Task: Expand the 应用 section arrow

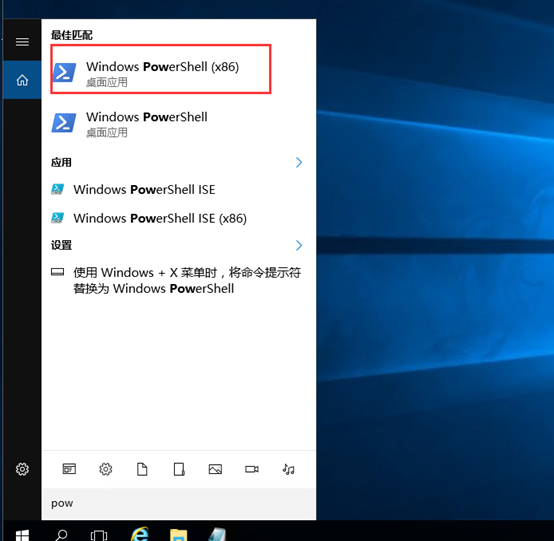Action: [299, 162]
